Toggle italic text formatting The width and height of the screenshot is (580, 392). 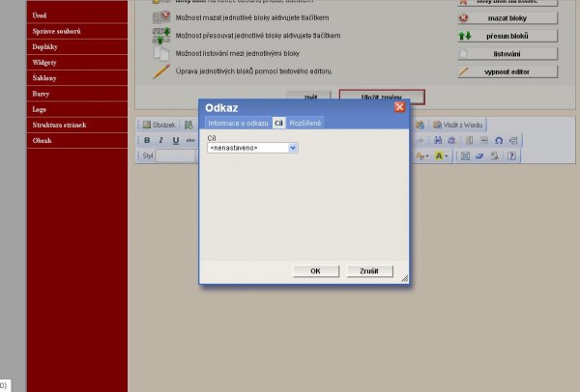160,140
